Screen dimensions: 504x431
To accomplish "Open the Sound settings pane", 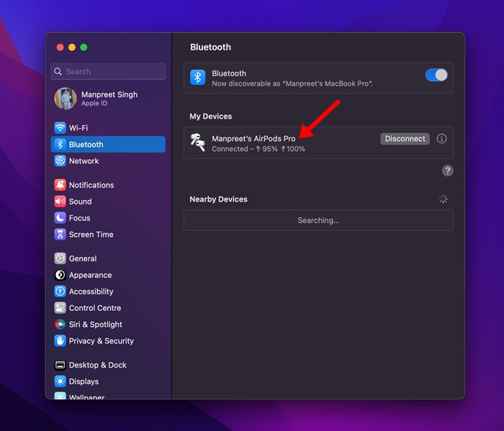I will [x=108, y=201].
